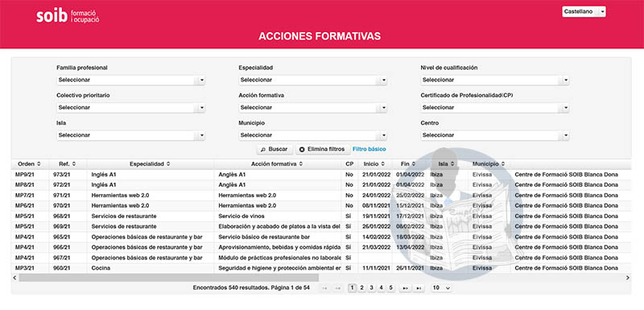Image resolution: width=644 pixels, height=310 pixels.
Task: Click the Servicio de vinos cell
Action: [x=277, y=216]
